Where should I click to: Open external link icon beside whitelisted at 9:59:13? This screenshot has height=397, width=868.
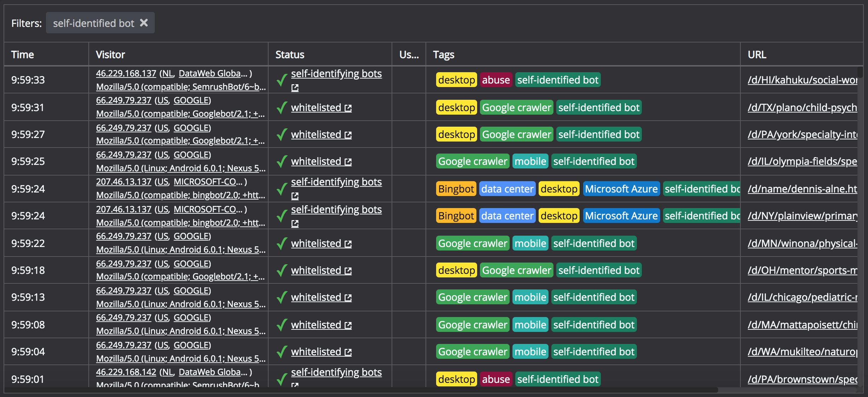[x=348, y=298]
